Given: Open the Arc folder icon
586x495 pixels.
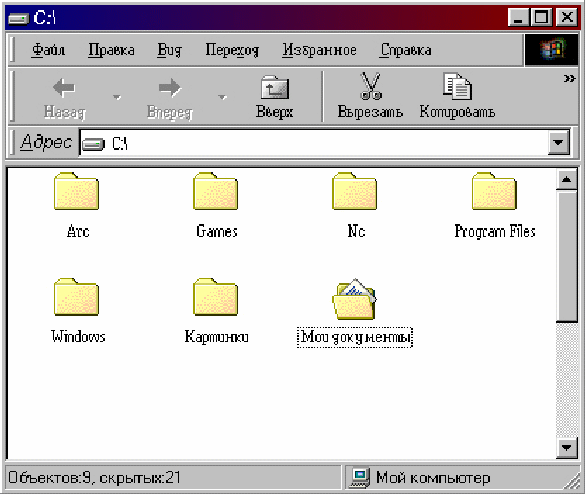Looking at the screenshot, I should (x=77, y=191).
